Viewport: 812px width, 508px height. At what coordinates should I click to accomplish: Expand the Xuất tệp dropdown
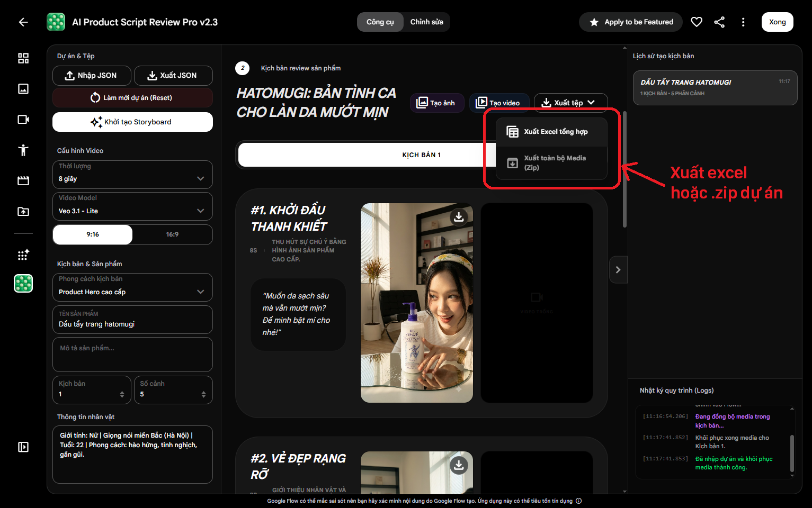570,103
